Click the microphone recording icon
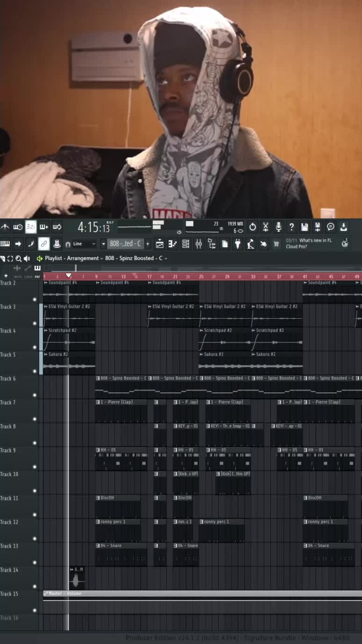This screenshot has width=362, height=644. coord(279,227)
